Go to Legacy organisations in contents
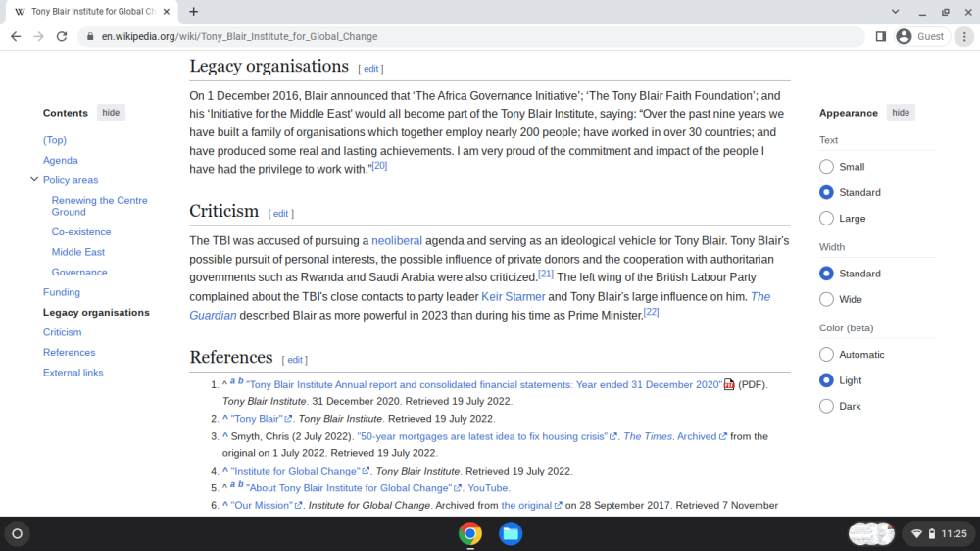The image size is (980, 551). (96, 312)
